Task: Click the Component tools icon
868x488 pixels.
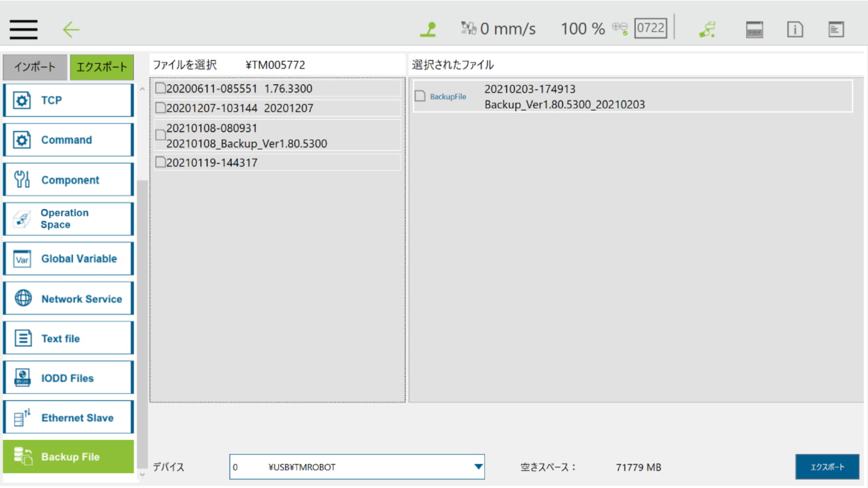Action: (22, 179)
